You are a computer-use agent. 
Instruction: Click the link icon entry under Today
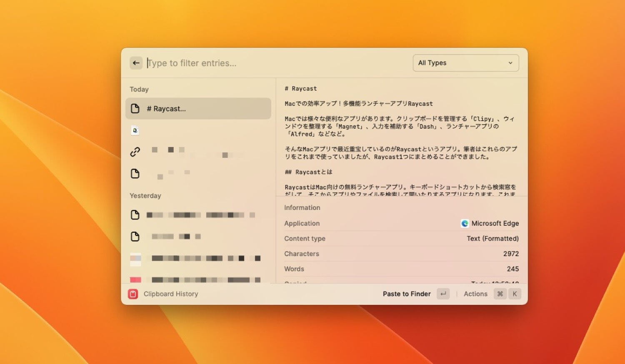(135, 152)
